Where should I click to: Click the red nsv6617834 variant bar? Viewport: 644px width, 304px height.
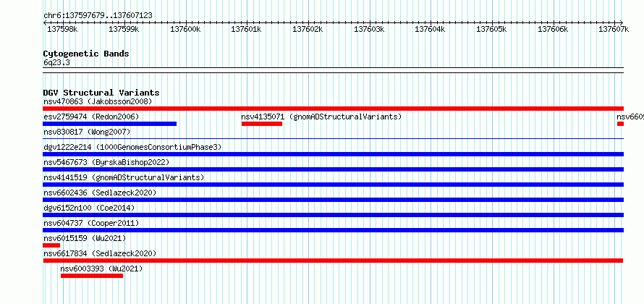pos(333,261)
